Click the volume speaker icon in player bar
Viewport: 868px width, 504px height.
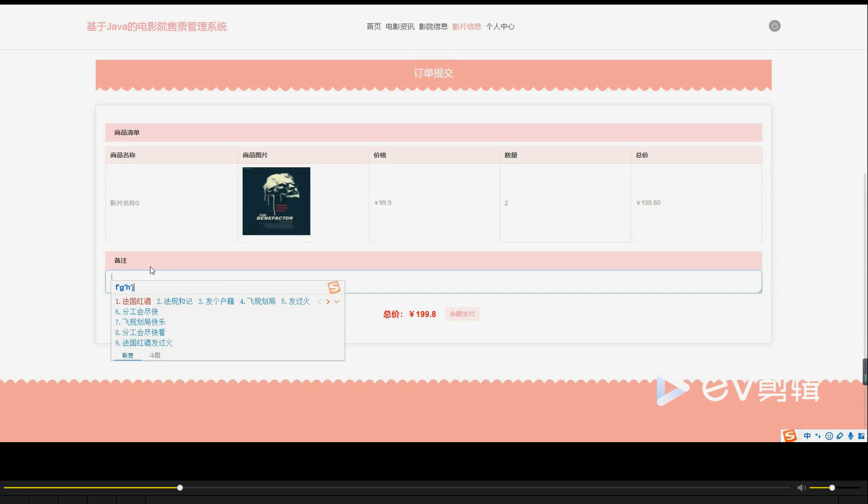pyautogui.click(x=801, y=487)
